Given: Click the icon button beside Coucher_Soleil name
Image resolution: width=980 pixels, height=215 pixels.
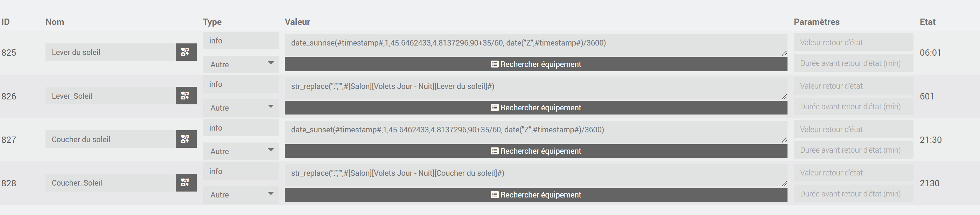Looking at the screenshot, I should click(x=185, y=183).
